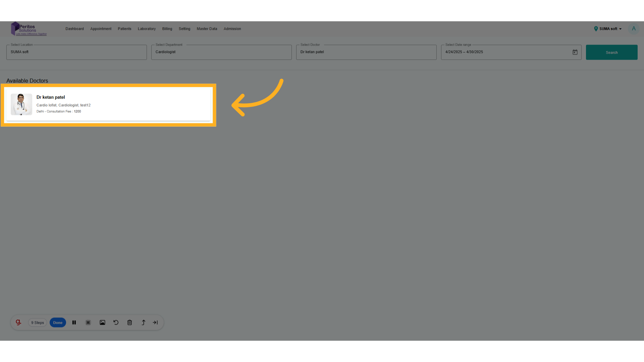Go to the Laboratory menu

(x=147, y=29)
